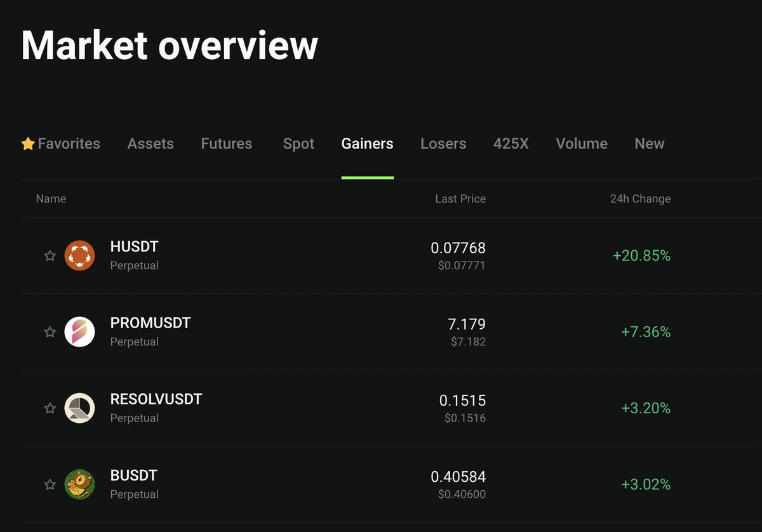Click the +20.85% change value

click(x=641, y=256)
